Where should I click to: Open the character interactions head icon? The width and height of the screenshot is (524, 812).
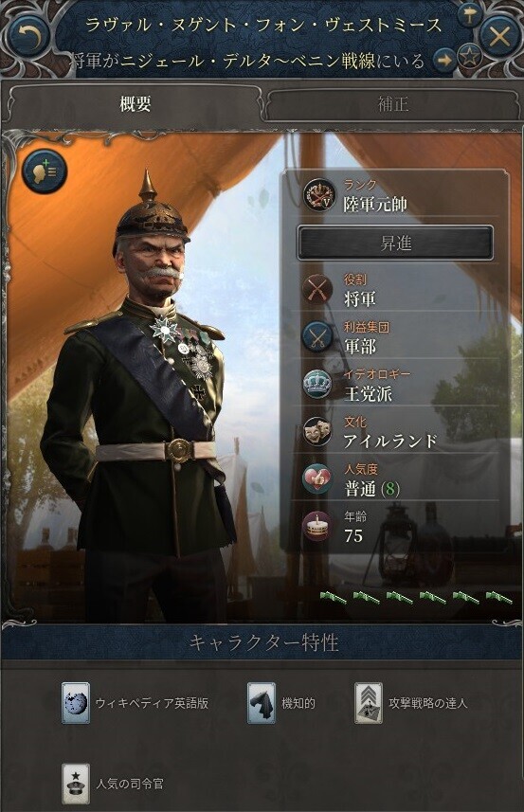(45, 171)
